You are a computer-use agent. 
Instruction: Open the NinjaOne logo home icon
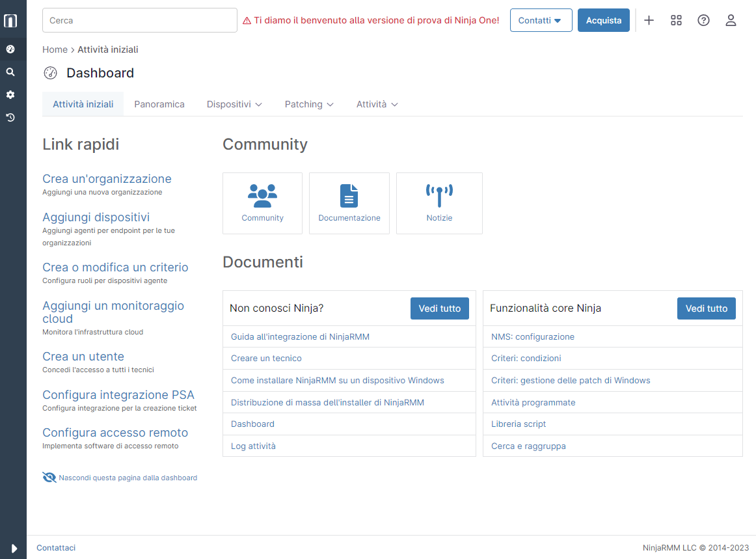(x=10, y=21)
